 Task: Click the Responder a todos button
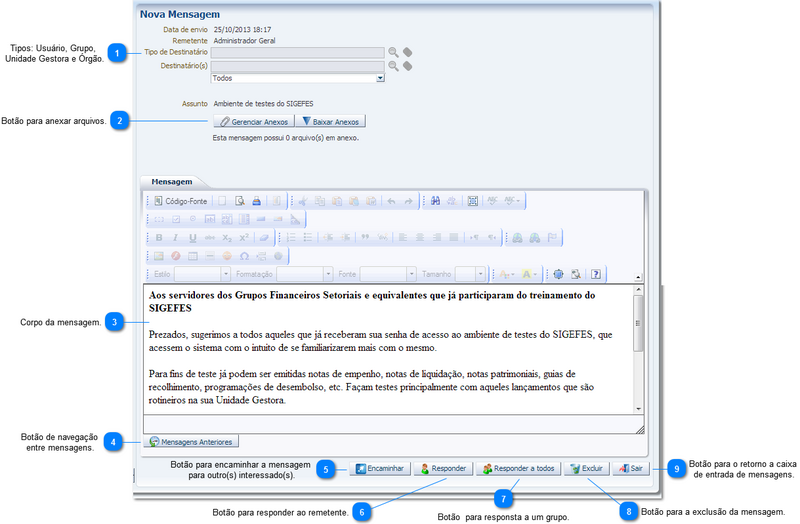pyautogui.click(x=518, y=468)
